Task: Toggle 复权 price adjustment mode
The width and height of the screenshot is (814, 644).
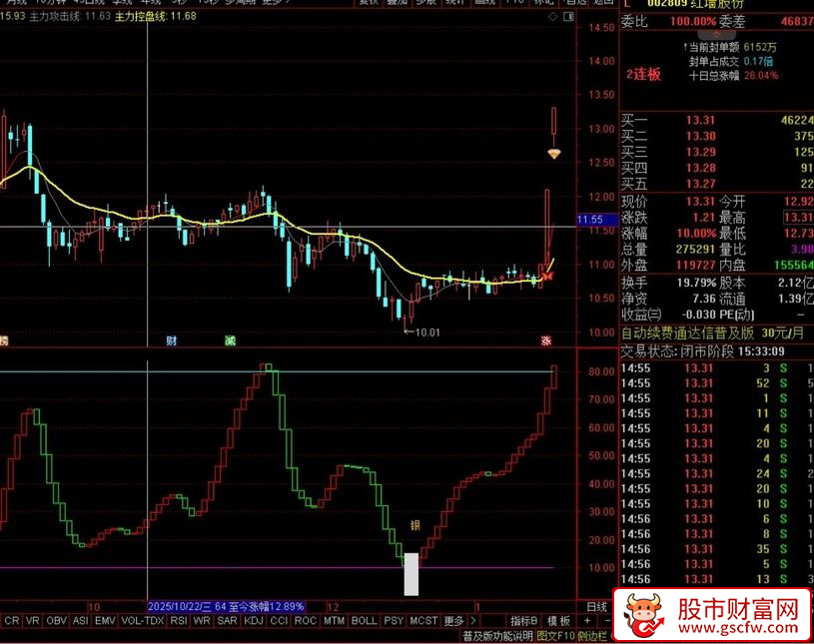Action: (370, 4)
